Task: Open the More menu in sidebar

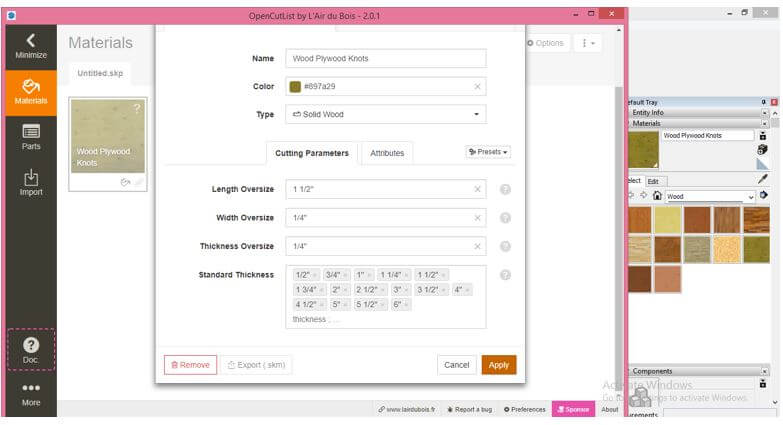Action: pos(31,395)
